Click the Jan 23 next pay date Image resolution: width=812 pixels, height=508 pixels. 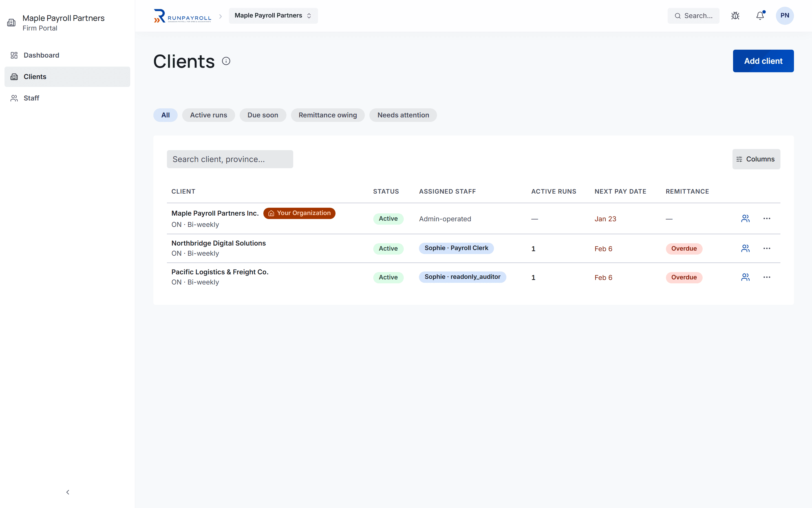tap(605, 219)
